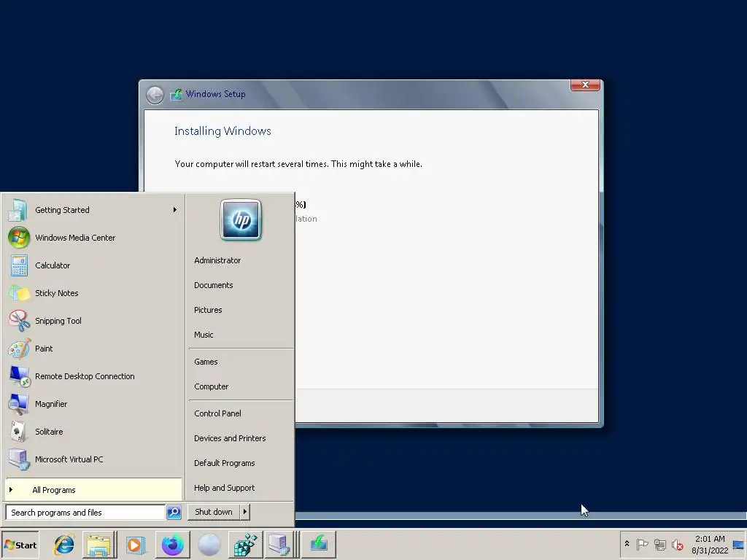Click Show desktop icon in tray corner

pos(739,545)
